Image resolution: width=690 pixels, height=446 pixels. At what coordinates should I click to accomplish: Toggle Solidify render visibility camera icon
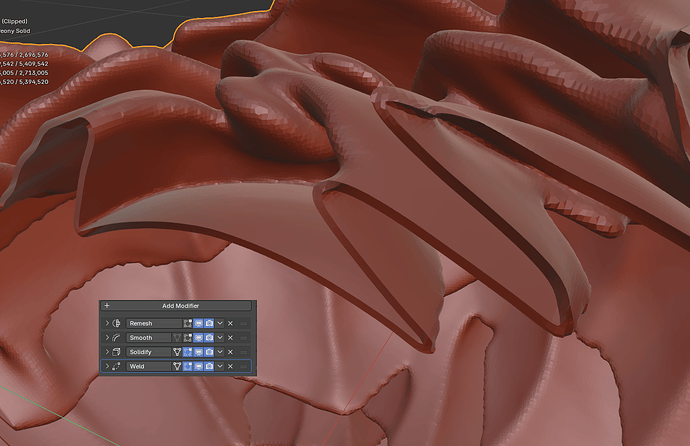209,352
